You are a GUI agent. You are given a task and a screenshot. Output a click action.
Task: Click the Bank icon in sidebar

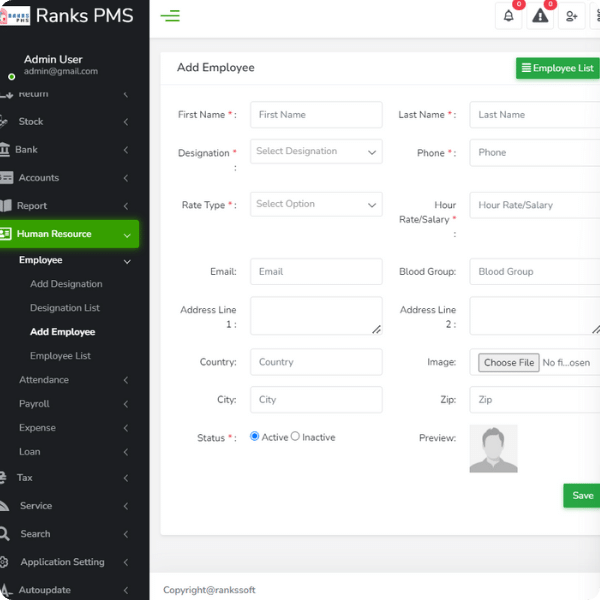click(x=5, y=150)
